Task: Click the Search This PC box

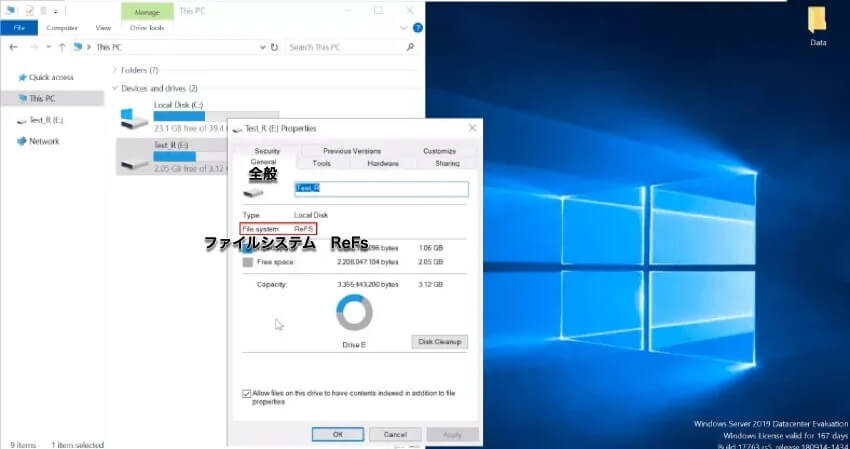Action: click(352, 47)
